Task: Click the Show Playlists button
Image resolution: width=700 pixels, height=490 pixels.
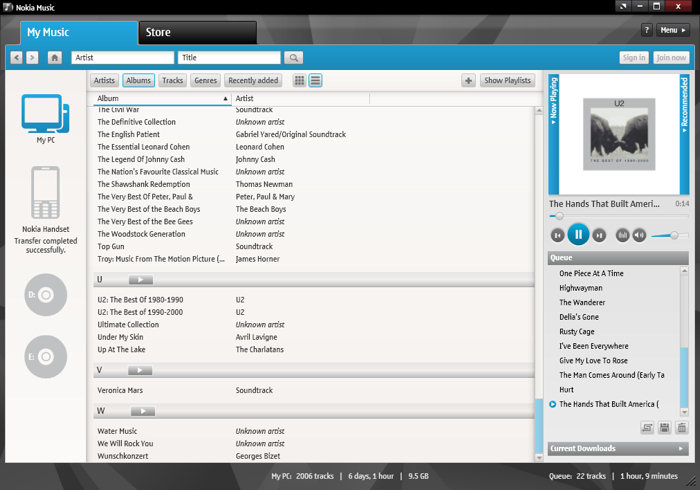Action: pos(508,80)
